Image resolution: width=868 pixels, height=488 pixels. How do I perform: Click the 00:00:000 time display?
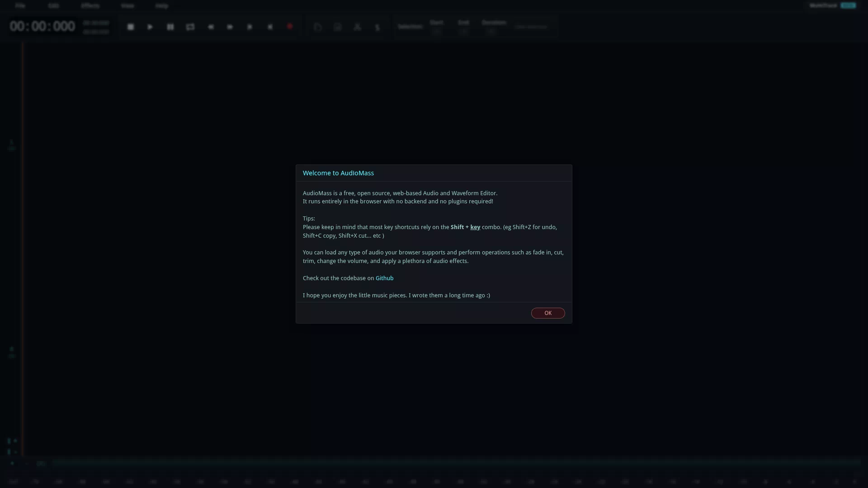pyautogui.click(x=42, y=26)
